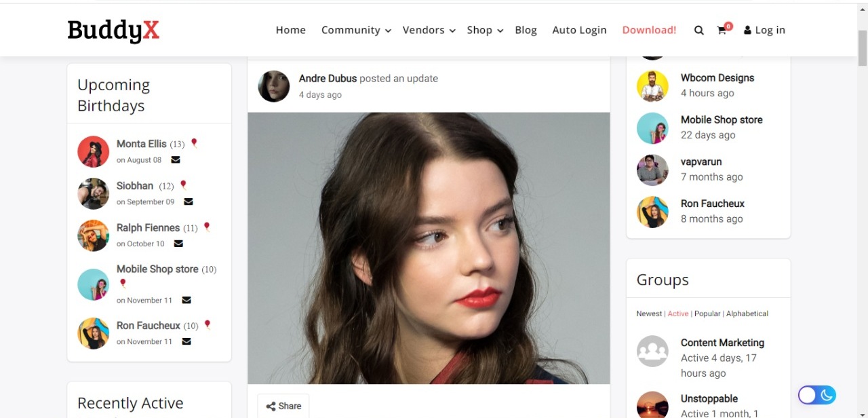Click Log in in header
The image size is (868, 418).
[764, 30]
